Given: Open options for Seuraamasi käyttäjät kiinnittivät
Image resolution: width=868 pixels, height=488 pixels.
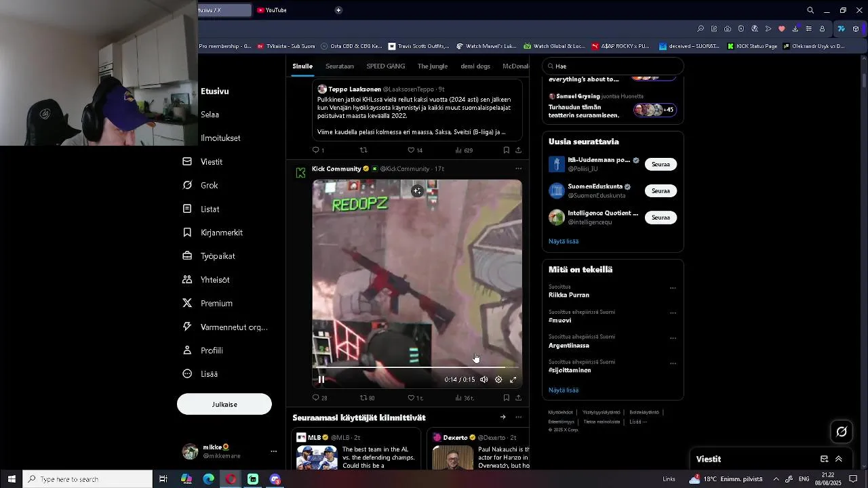Looking at the screenshot, I should [519, 418].
